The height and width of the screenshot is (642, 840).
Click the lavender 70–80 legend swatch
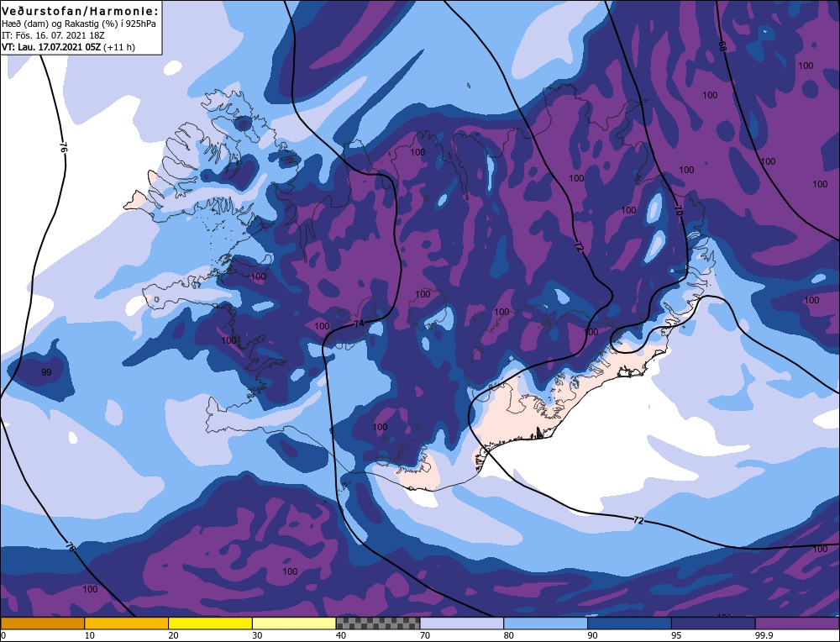(x=462, y=623)
